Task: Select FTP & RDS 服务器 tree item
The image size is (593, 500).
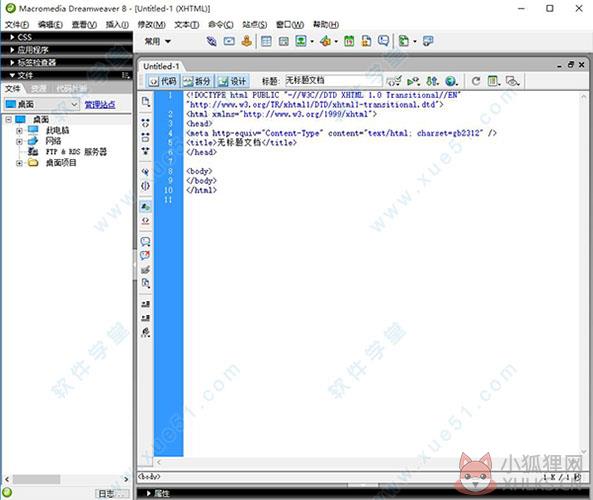Action: click(76, 152)
